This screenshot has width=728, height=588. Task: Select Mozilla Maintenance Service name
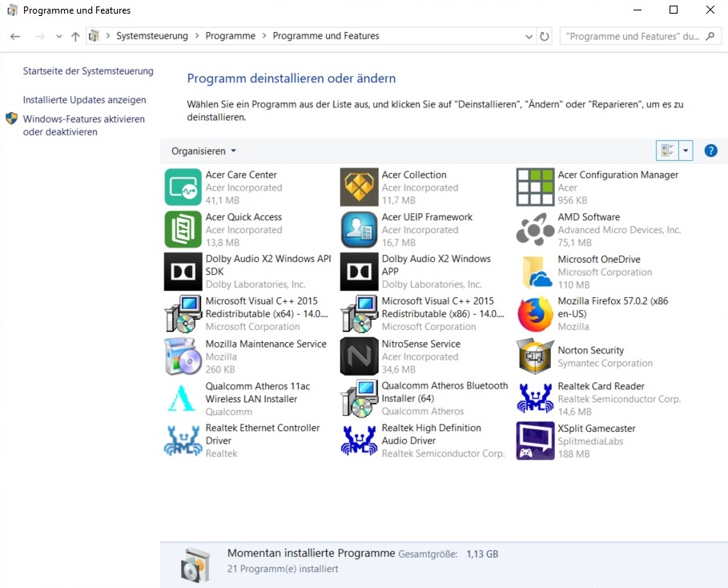pyautogui.click(x=266, y=344)
